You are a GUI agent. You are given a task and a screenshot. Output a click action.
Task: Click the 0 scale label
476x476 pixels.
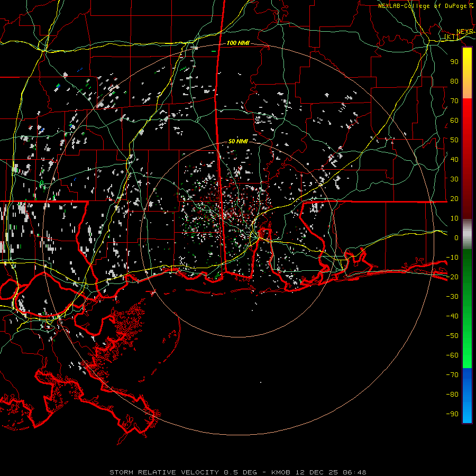click(x=456, y=238)
